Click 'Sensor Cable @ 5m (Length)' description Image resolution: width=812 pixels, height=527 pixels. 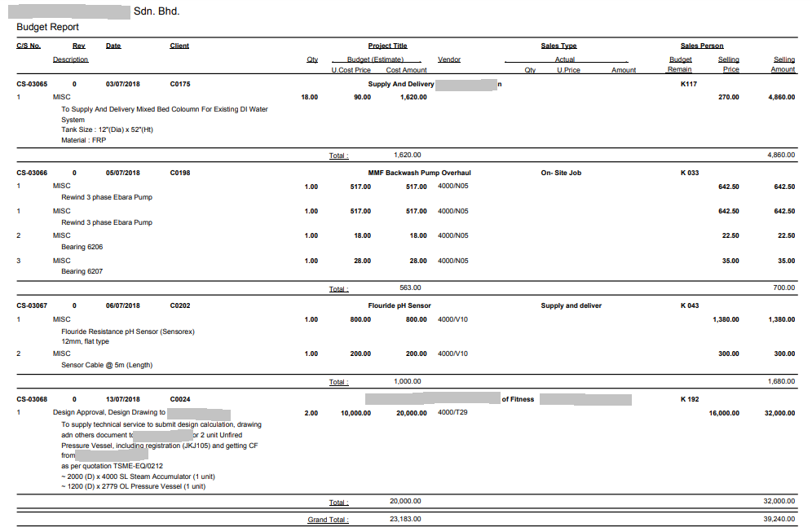[107, 365]
